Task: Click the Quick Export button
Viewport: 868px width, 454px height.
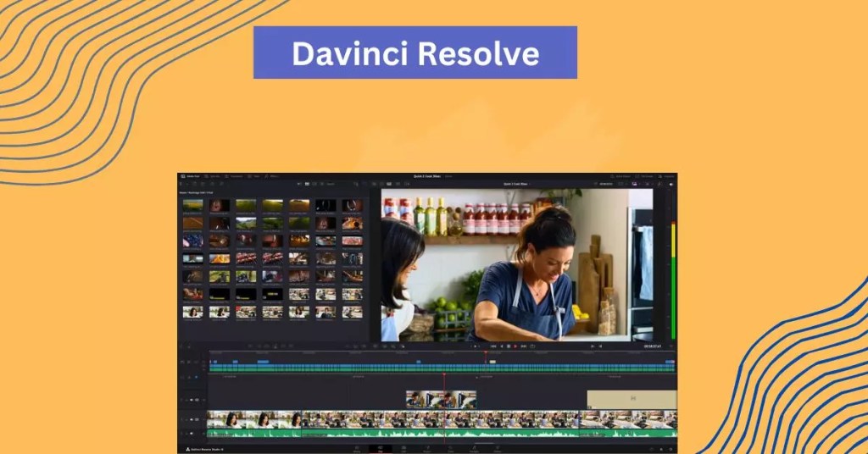Action: (x=620, y=176)
